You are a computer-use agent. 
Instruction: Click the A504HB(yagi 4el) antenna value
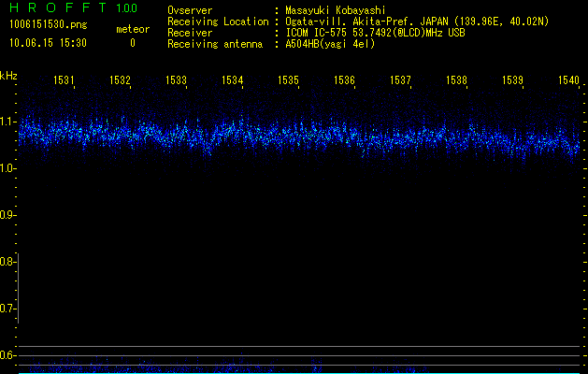pos(330,44)
